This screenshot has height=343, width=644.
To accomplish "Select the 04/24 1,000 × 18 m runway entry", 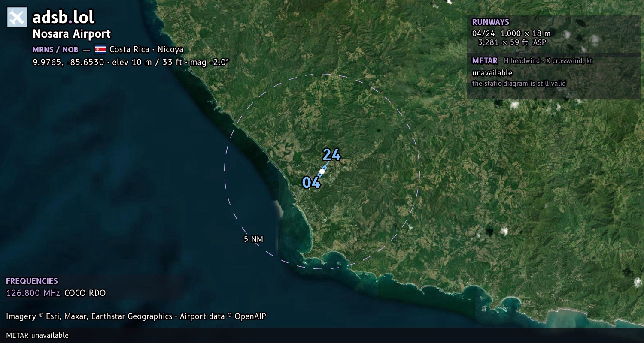I will click(x=511, y=33).
